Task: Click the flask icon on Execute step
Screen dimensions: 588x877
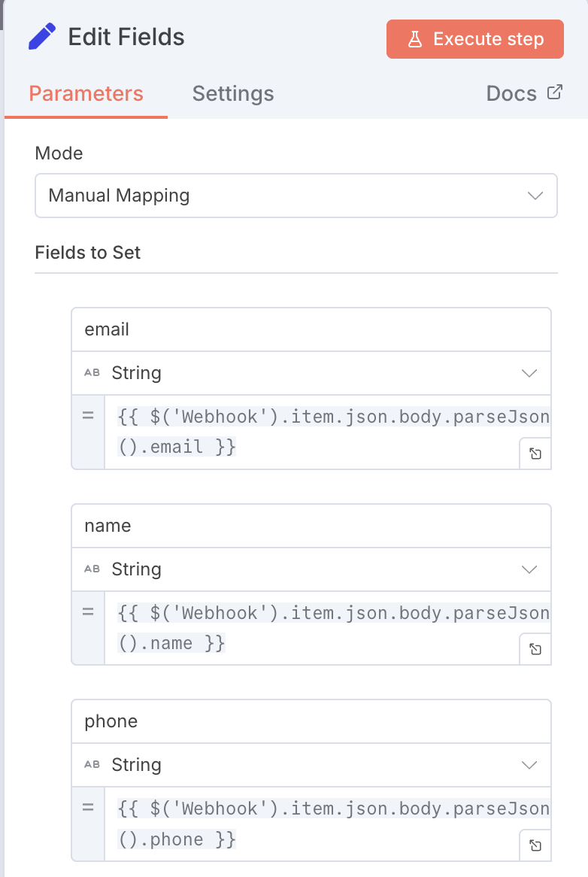Action: 415,39
